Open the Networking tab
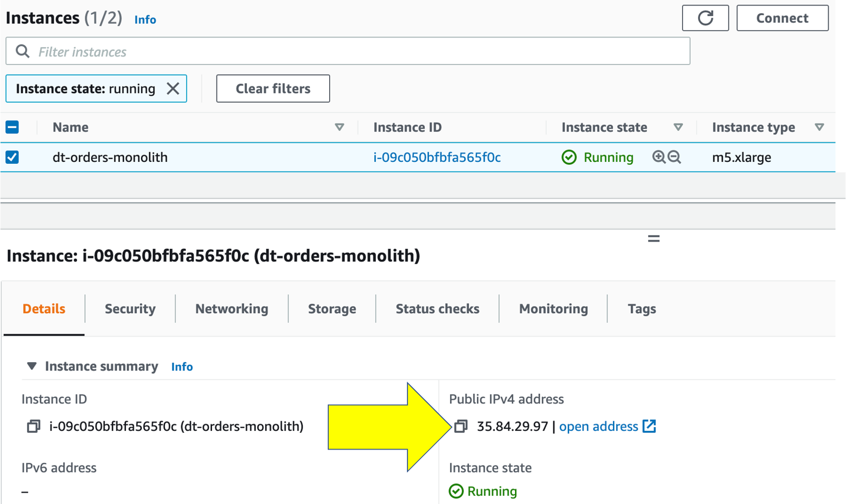 [x=232, y=308]
